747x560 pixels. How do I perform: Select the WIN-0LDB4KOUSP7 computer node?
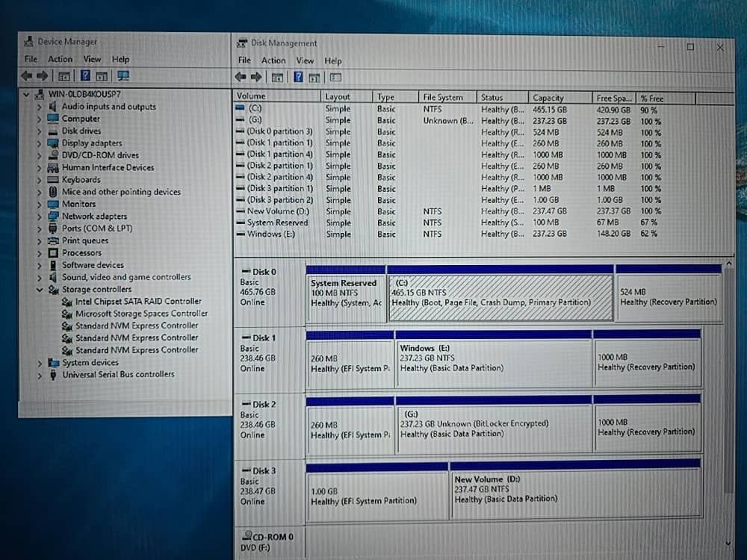point(84,94)
